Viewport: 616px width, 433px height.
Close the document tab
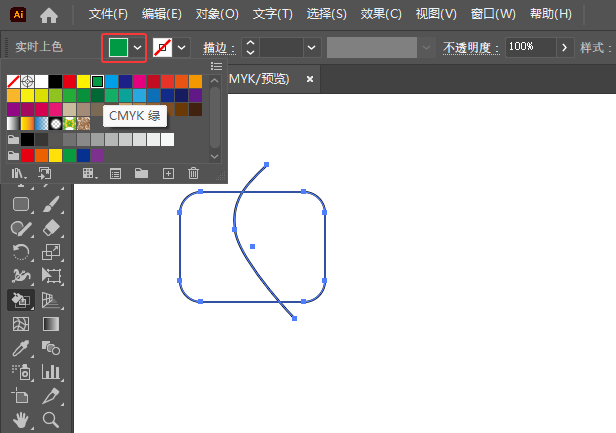point(310,79)
